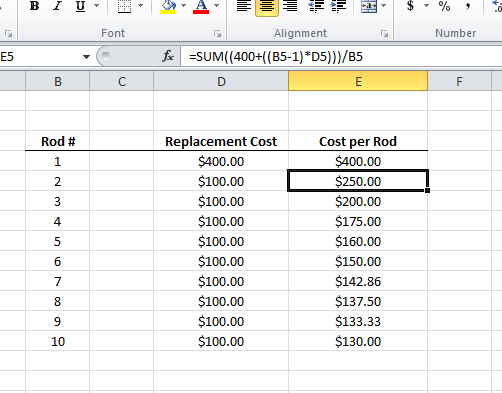Select Rod # cell containing 4
Image resolution: width=502 pixels, height=393 pixels.
tap(58, 221)
